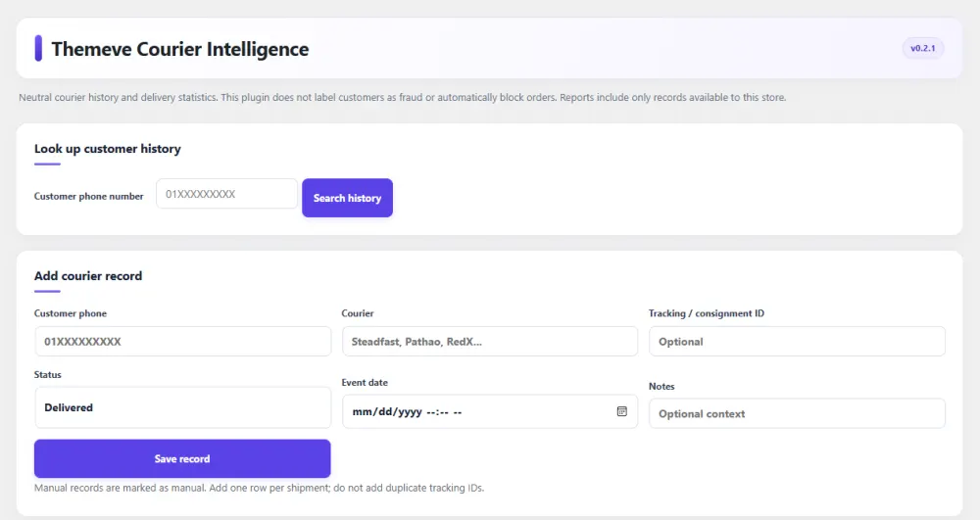
Task: Click the Tracking / consignment ID label
Action: pyautogui.click(x=707, y=313)
